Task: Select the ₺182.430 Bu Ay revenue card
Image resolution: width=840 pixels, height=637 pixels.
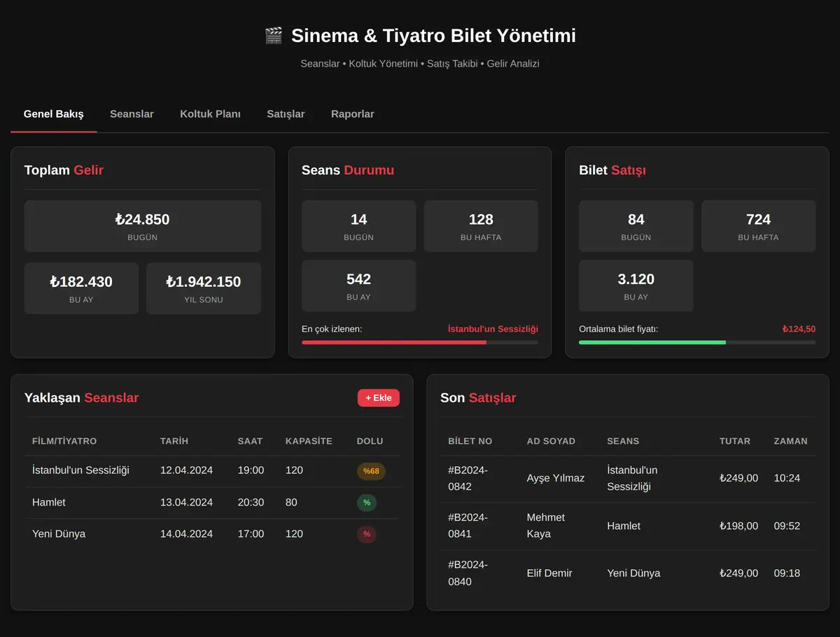Action: pyautogui.click(x=81, y=288)
